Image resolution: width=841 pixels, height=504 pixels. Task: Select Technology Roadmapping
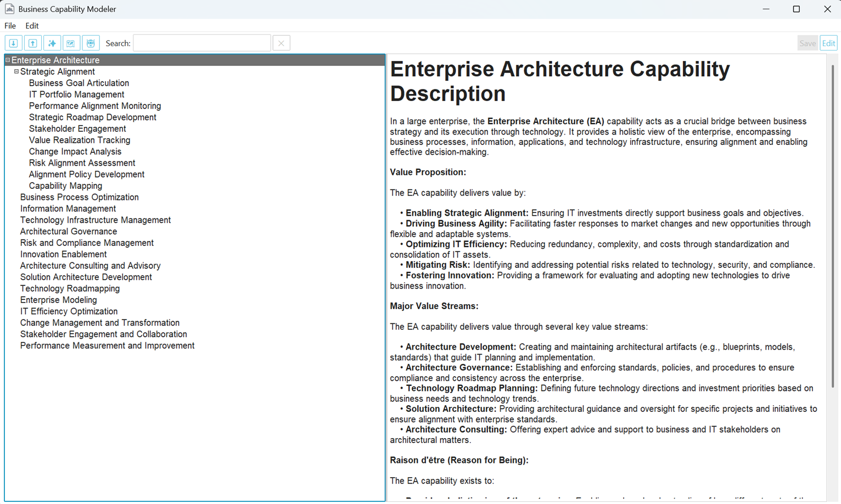(70, 289)
